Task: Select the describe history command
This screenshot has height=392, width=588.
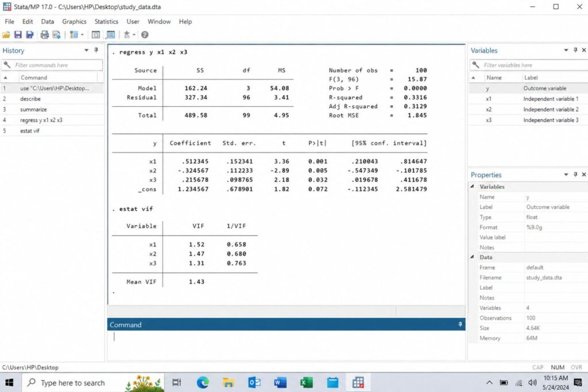Action: click(52, 99)
